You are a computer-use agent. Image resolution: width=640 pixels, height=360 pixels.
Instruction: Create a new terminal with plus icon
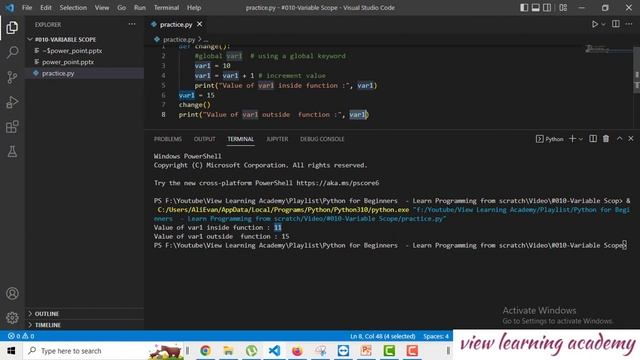572,139
